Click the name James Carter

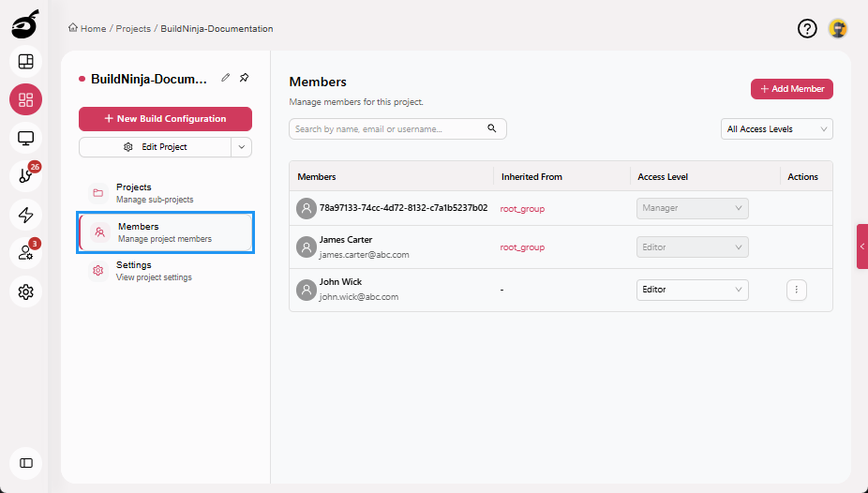click(x=346, y=240)
